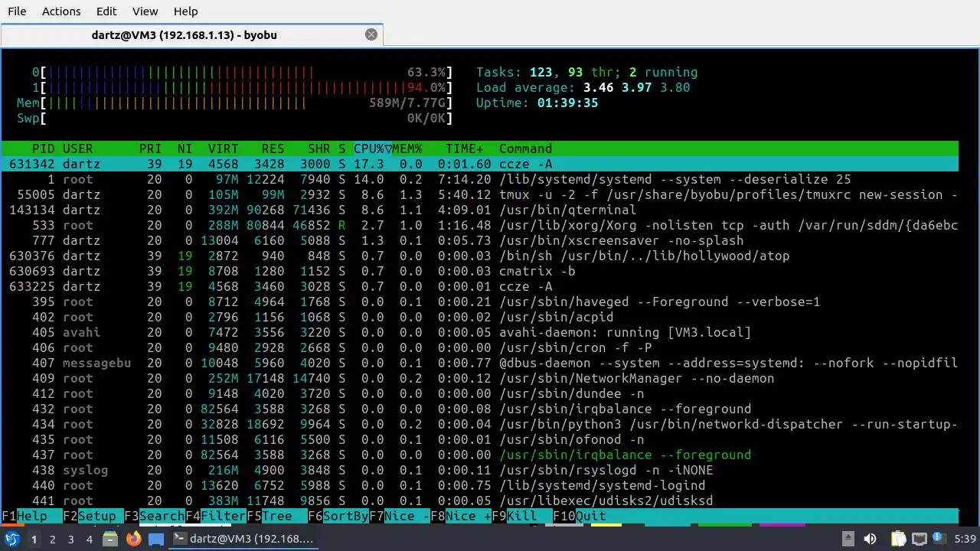The image size is (980, 551).
Task: Click F4 Filter in htop footer
Action: [216, 516]
